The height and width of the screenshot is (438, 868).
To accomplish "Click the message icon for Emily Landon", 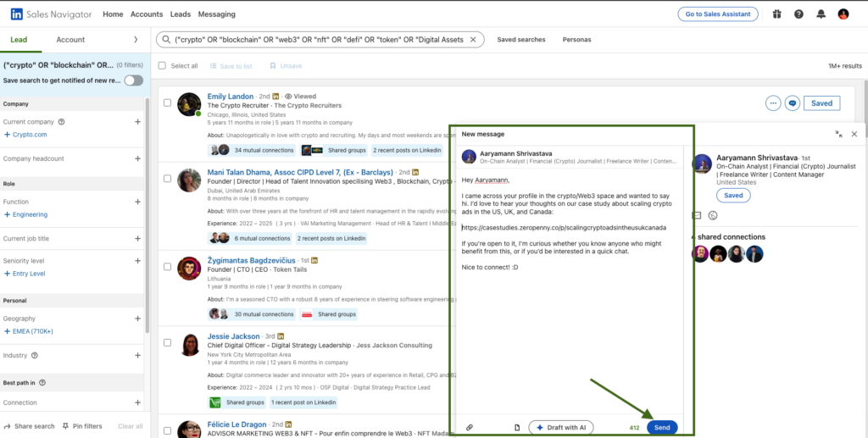I will point(793,103).
